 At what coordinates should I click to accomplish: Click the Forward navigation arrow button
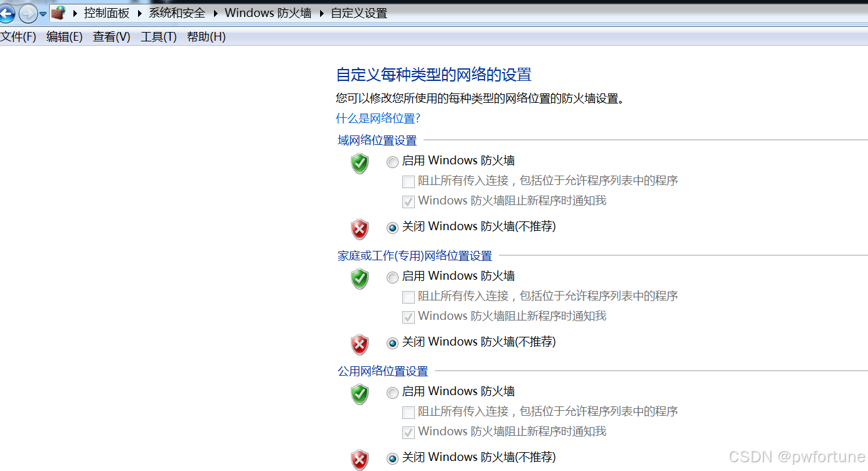coord(28,13)
